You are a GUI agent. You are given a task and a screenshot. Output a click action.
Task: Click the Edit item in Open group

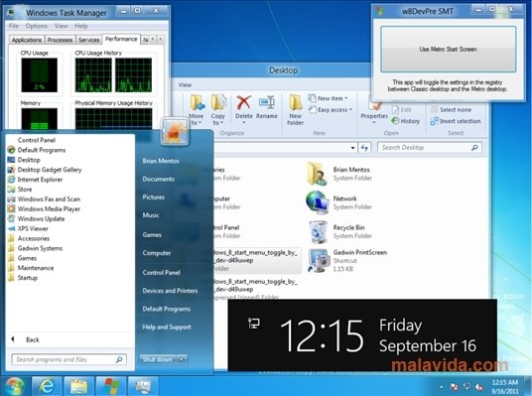[x=402, y=109]
